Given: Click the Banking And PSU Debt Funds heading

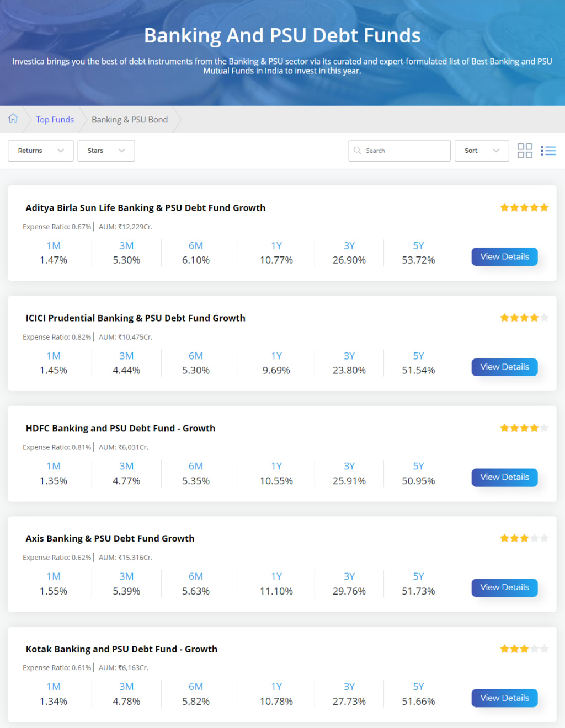Looking at the screenshot, I should click(x=282, y=35).
